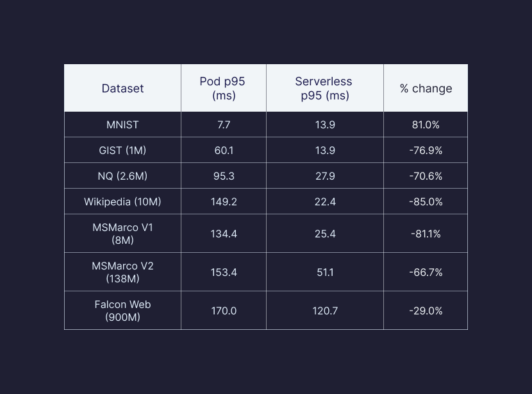Click the -85.0% change cell
This screenshot has height=394, width=532.
click(x=426, y=201)
